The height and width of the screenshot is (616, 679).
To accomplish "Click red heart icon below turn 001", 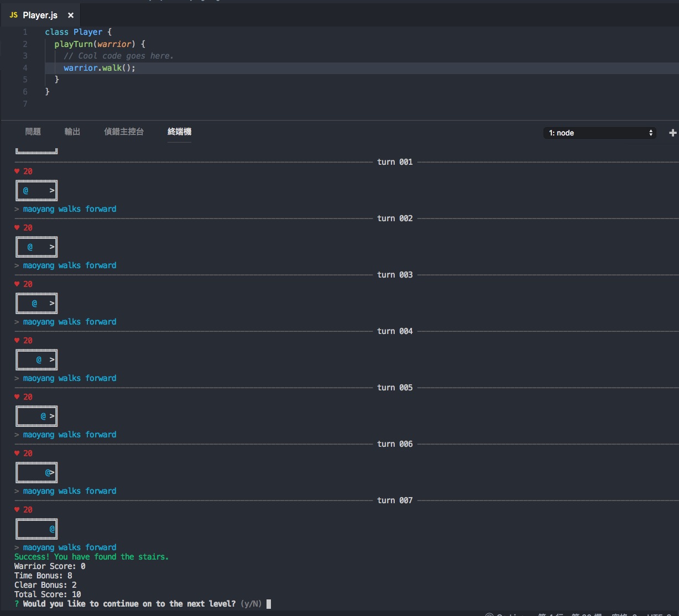I will tap(17, 171).
